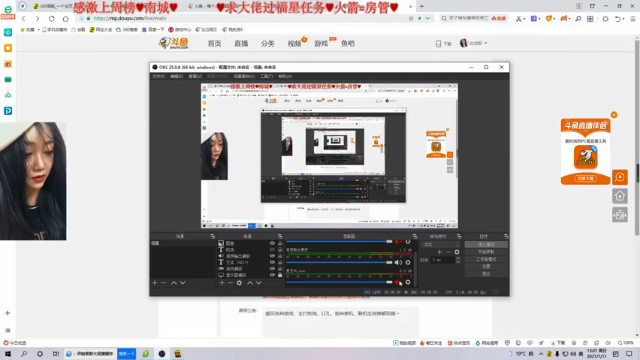Add a new source in OBS
640x360 pixels.
click(x=222, y=282)
